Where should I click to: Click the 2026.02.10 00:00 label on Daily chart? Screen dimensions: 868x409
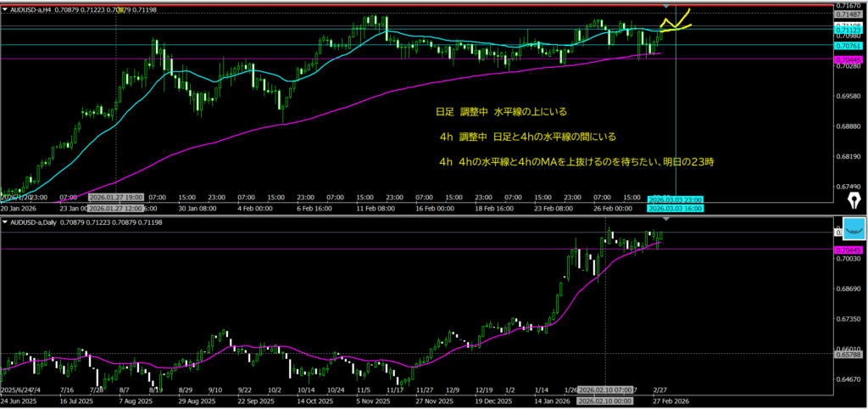tap(604, 401)
